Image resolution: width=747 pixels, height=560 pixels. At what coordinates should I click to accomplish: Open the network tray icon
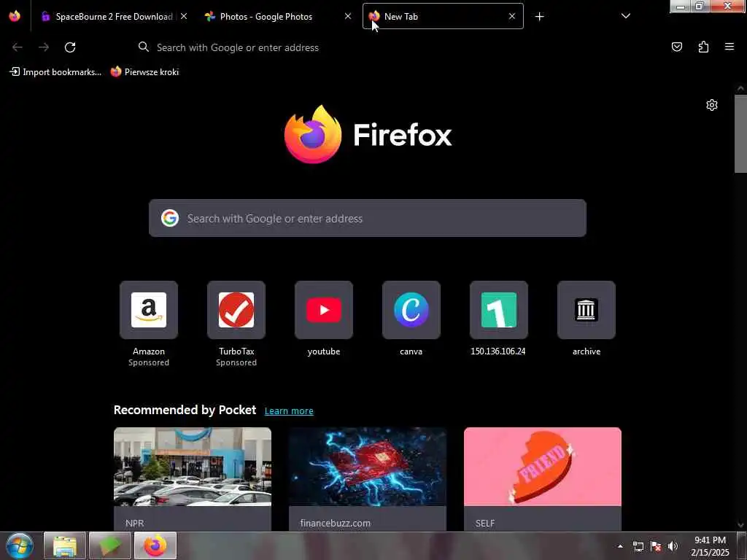pos(638,546)
